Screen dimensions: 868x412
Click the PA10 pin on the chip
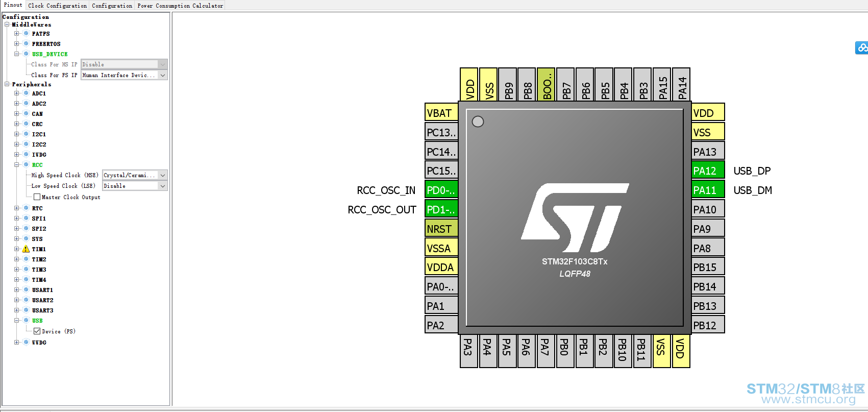click(708, 209)
